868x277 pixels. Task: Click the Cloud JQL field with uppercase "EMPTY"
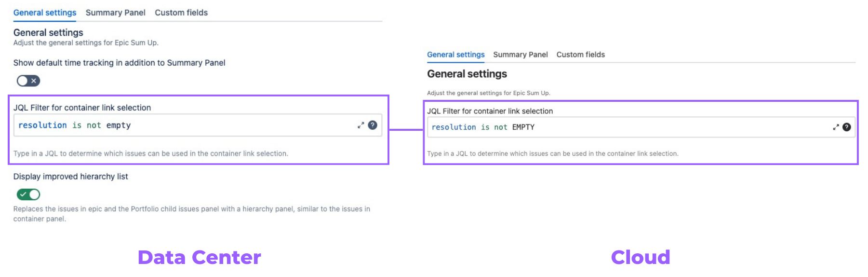[627, 127]
